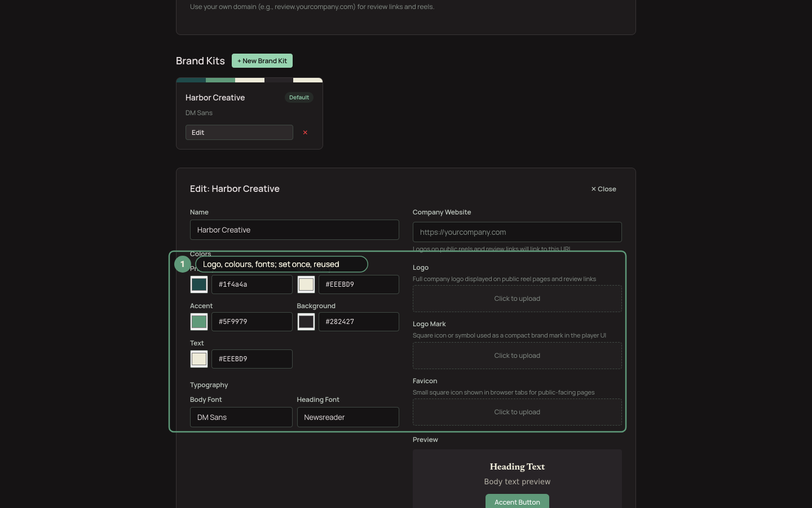Screen dimensions: 812x508
Task: Open the Background color swatch
Action: pos(306,322)
